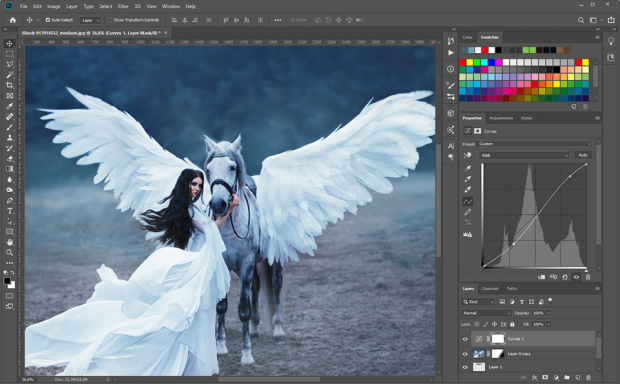Open the Properties panel flyout menu

pyautogui.click(x=597, y=118)
